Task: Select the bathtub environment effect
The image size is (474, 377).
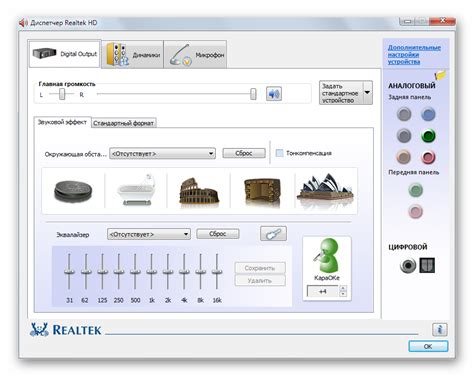Action: [x=136, y=190]
